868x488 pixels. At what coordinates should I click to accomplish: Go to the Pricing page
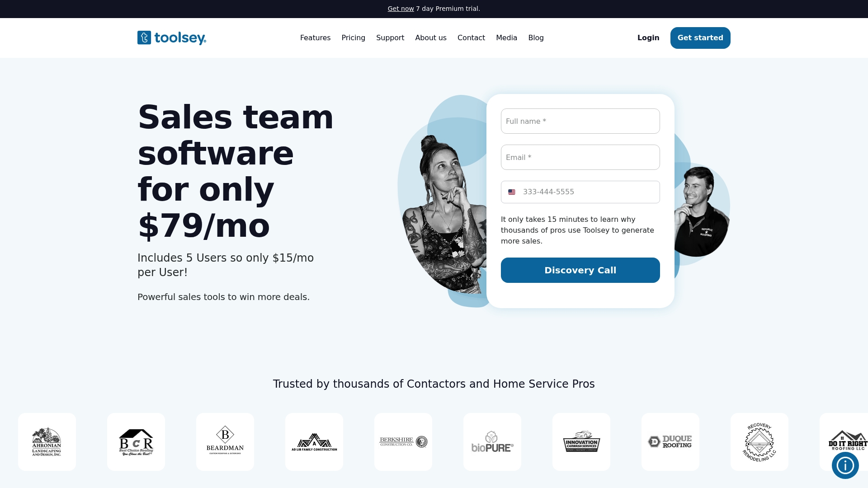(353, 38)
